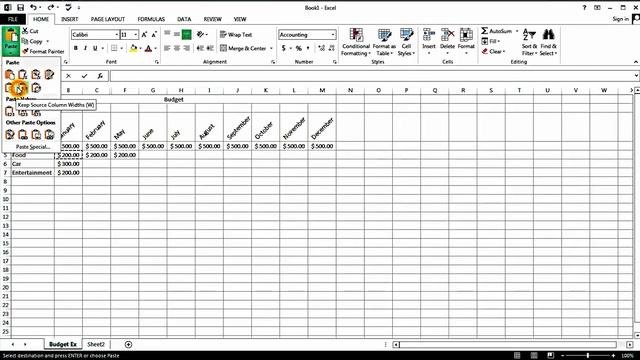The image size is (640, 360).
Task: Click Percent Style button
Action: tap(299, 48)
